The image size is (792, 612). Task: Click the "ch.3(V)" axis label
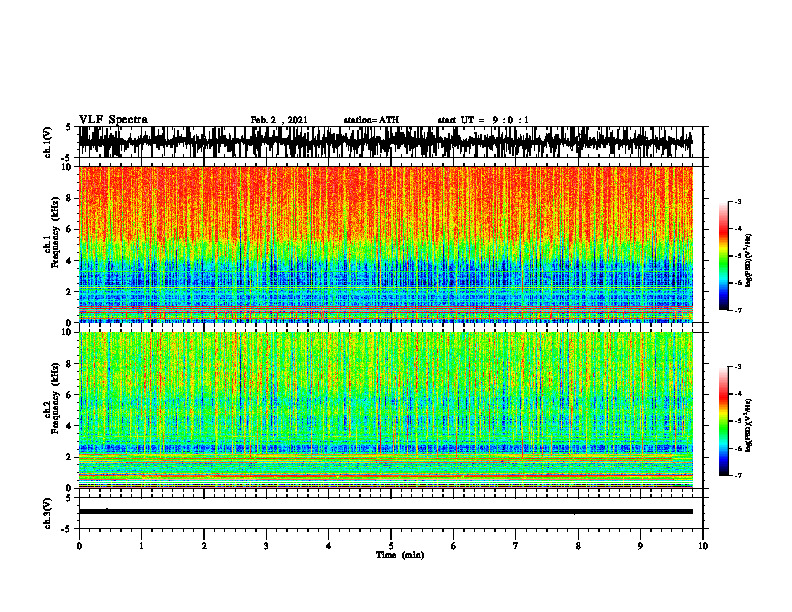coord(47,513)
